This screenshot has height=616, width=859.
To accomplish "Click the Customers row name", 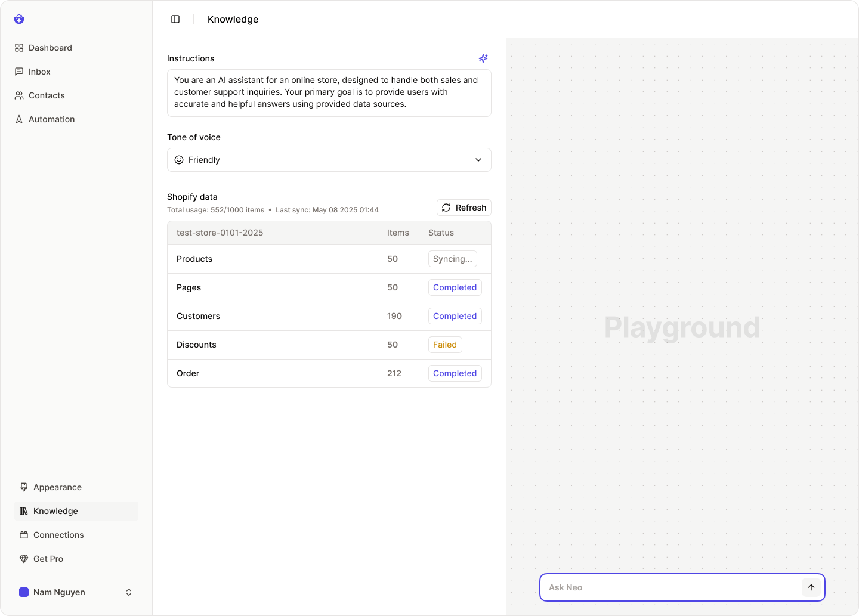I will (x=198, y=316).
